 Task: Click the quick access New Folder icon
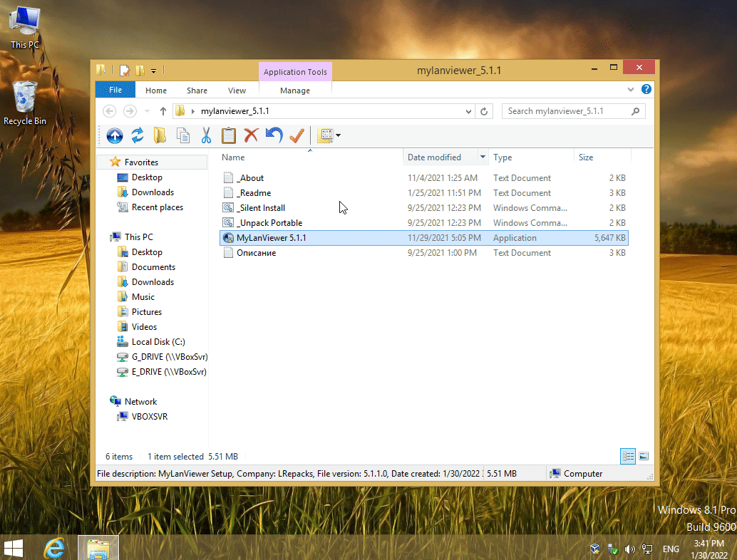point(140,71)
